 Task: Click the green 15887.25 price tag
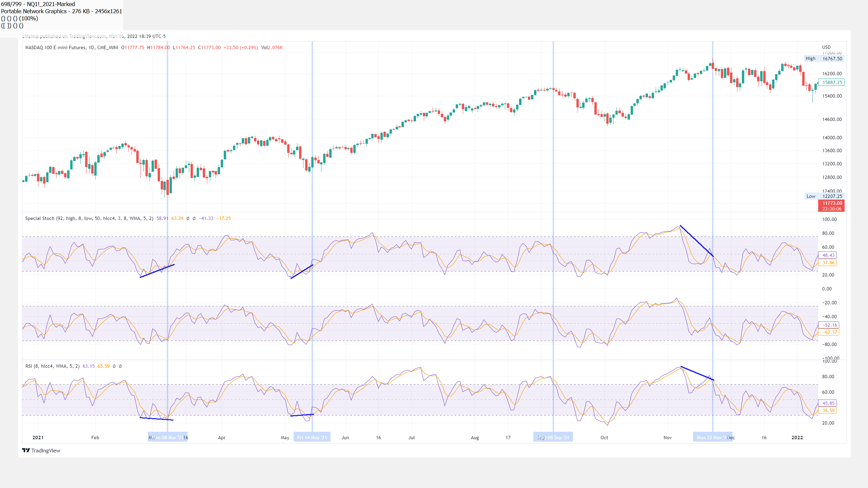click(x=831, y=82)
